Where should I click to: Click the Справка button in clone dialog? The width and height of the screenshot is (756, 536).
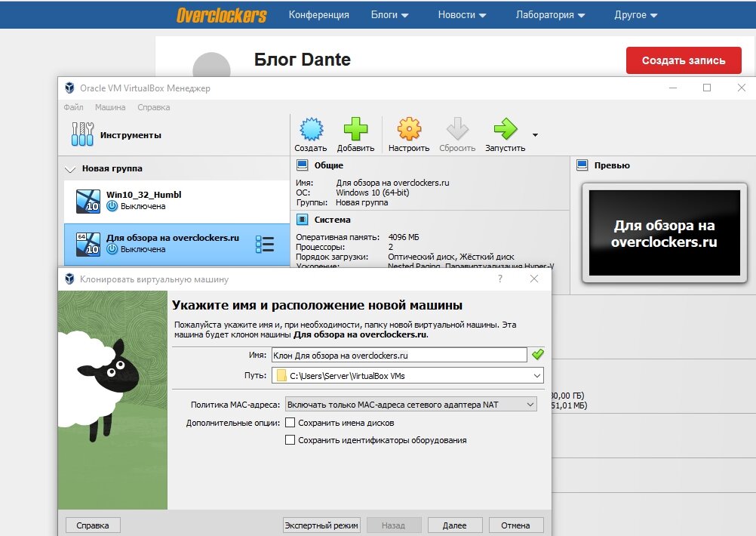tap(93, 525)
